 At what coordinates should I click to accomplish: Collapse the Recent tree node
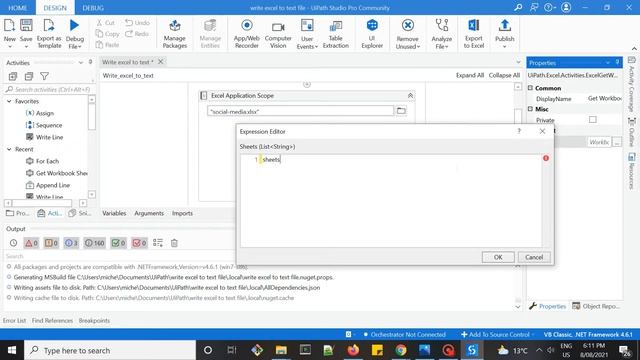point(9,149)
